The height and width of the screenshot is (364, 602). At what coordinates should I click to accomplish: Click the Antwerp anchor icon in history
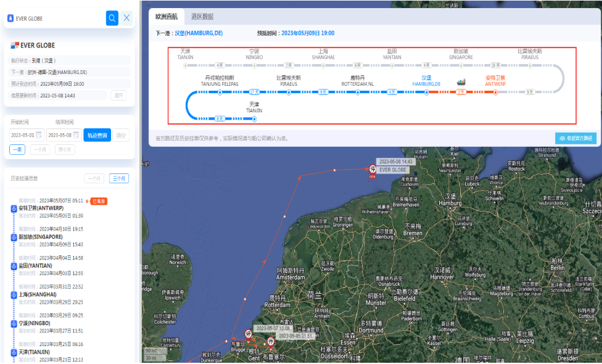tap(14, 209)
